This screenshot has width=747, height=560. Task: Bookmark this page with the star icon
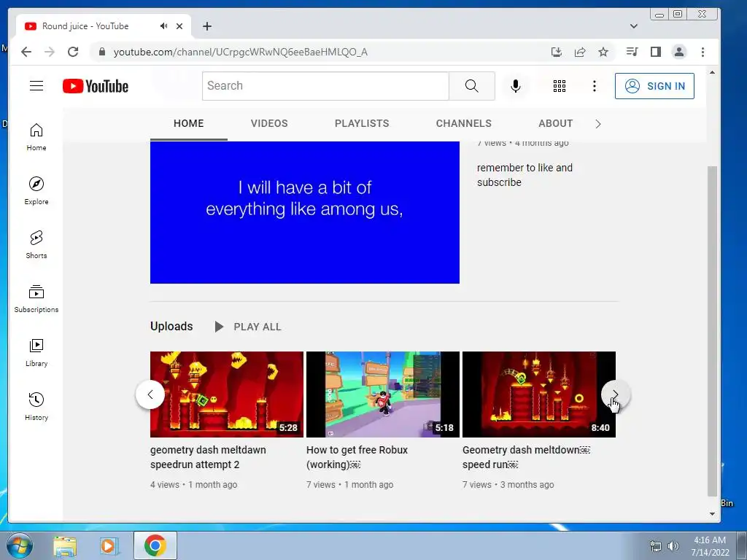603,52
